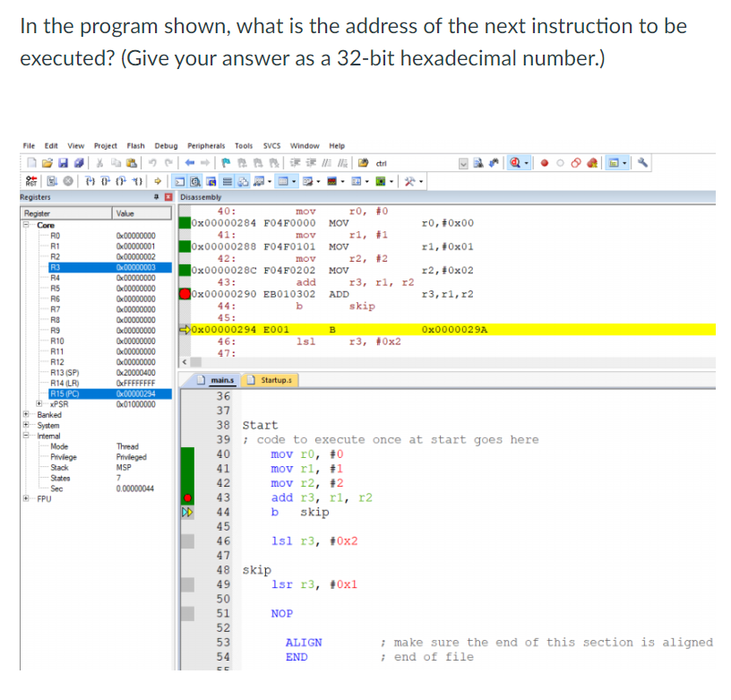This screenshot has width=731, height=700.
Task: Open the Command Window toolbar icon
Action: click(x=181, y=181)
